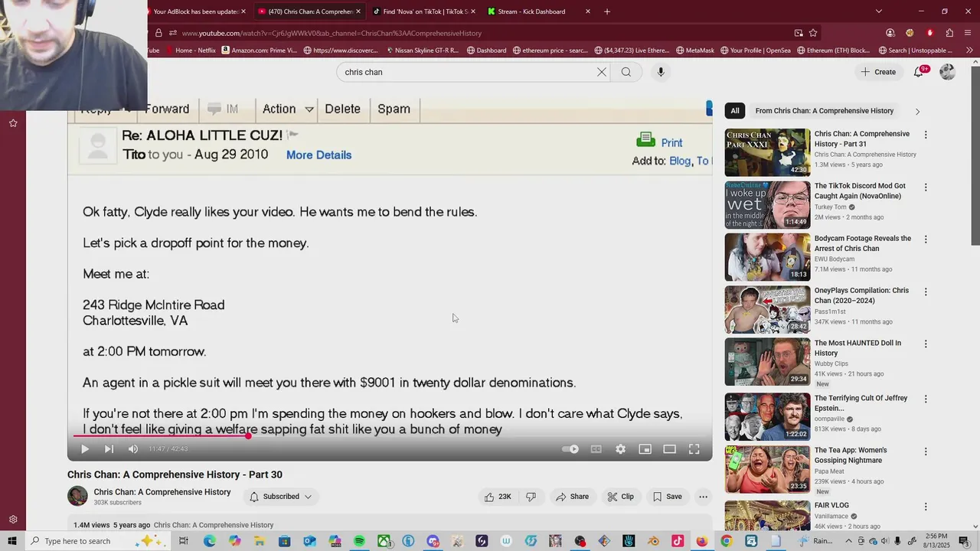Save the video to playlist
The width and height of the screenshot is (980, 551).
coord(668,497)
